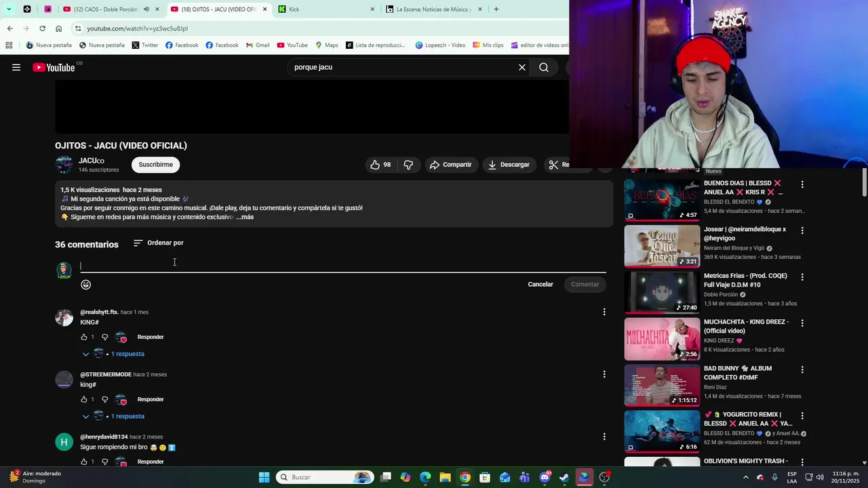Like the @STREEMERMODE comment

pyautogui.click(x=84, y=399)
